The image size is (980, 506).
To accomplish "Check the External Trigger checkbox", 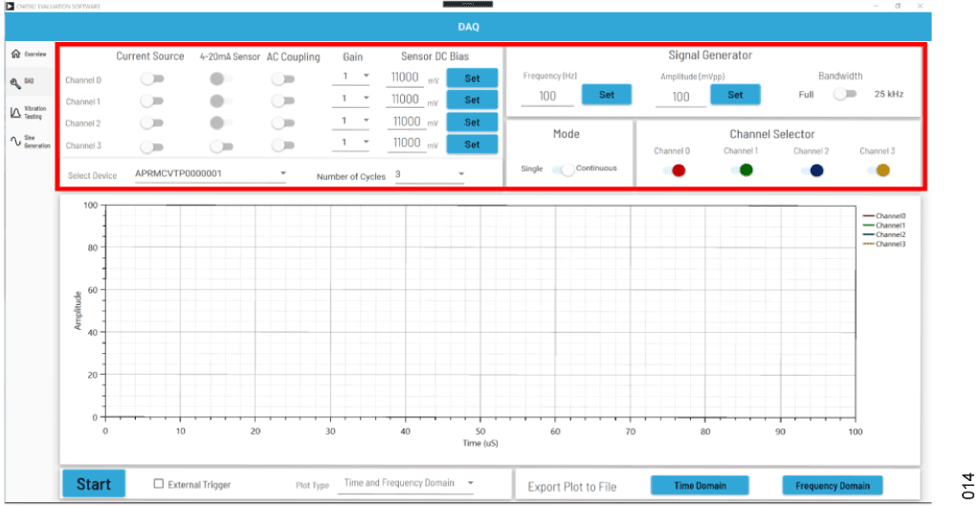I will pos(159,484).
